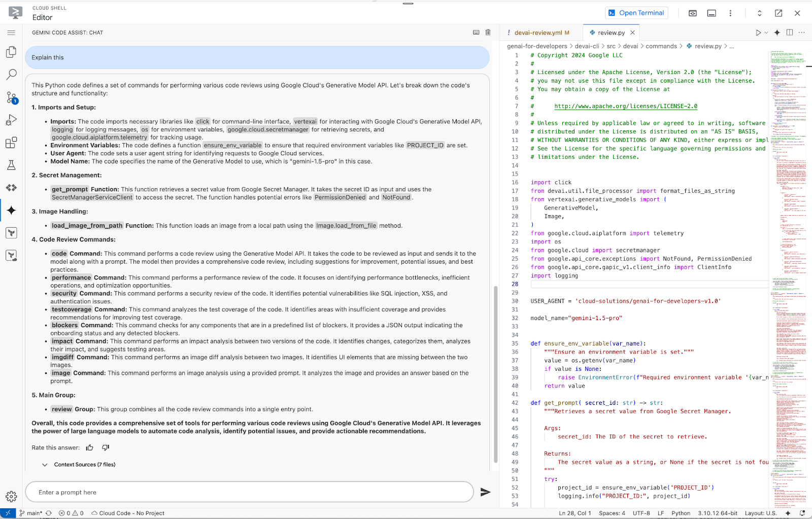
Task: Rate the answer with thumbs up
Action: pos(90,447)
